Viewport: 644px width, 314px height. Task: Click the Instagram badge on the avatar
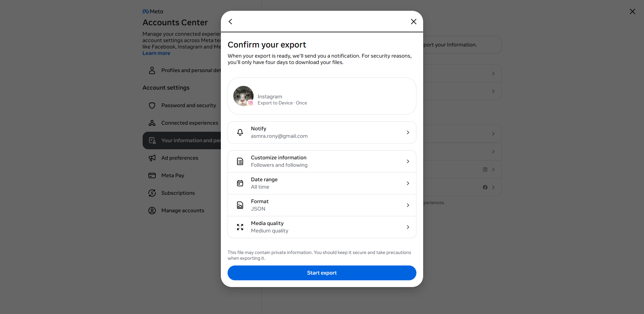[251, 103]
